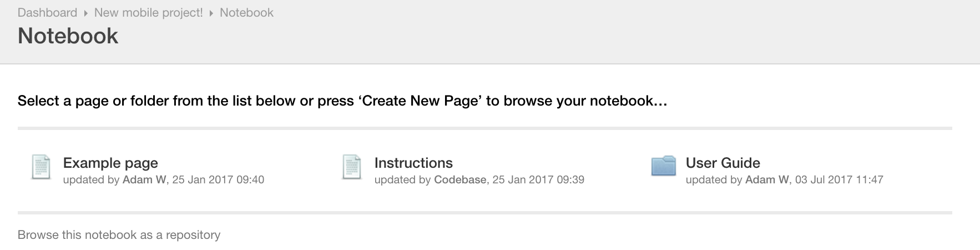The width and height of the screenshot is (980, 250).
Task: Click the 03 Jul 2017 11:47 timestamp
Action: pos(839,179)
